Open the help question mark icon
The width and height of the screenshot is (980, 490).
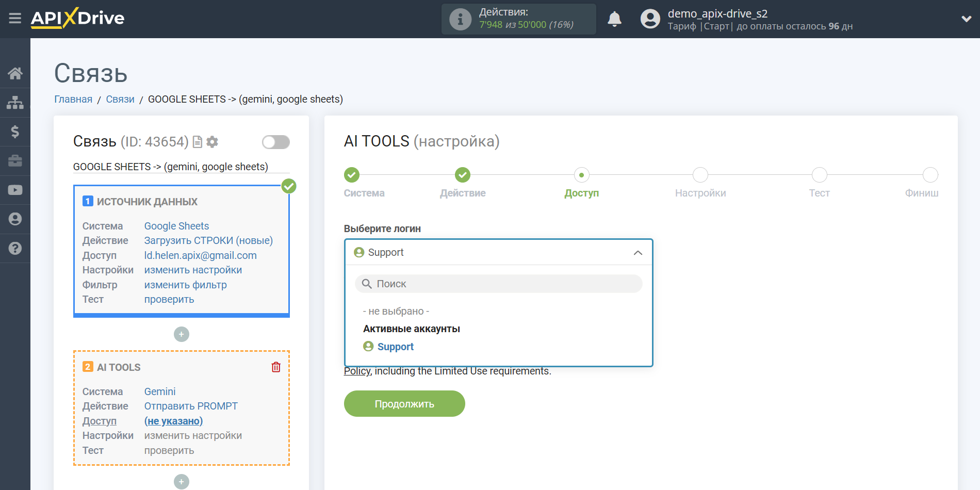pyautogui.click(x=15, y=248)
